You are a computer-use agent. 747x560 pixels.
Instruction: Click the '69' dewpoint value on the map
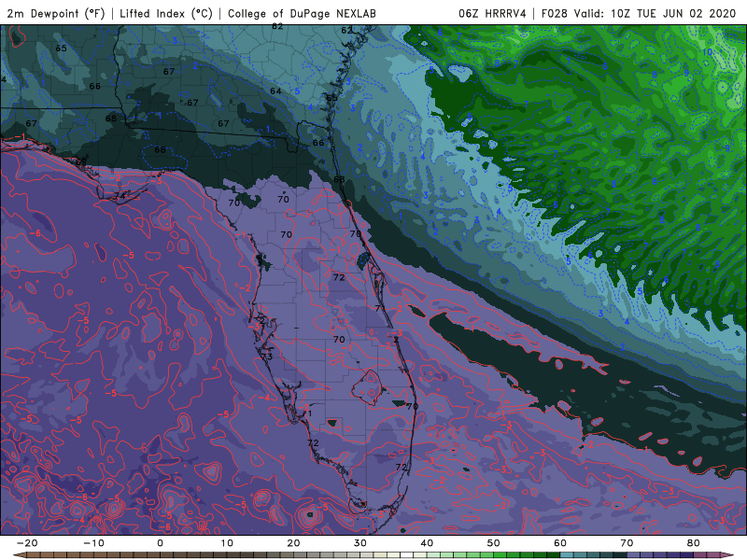pyautogui.click(x=81, y=161)
